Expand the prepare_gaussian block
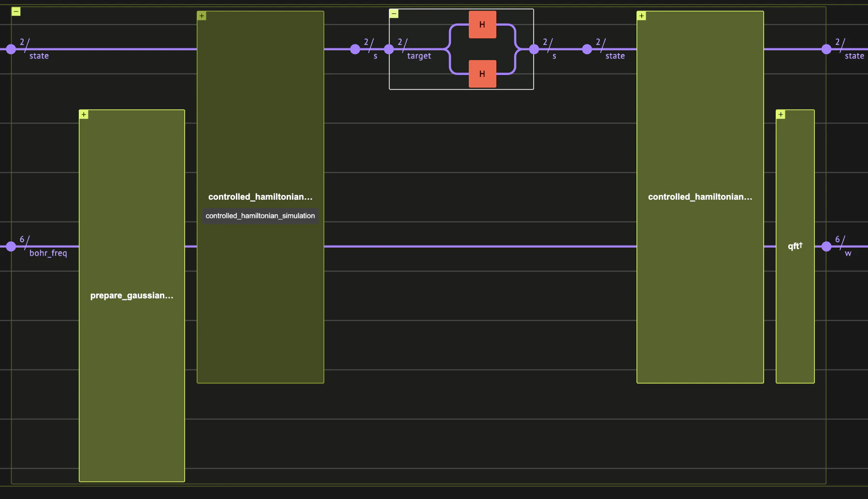Image resolution: width=868 pixels, height=499 pixels. coord(84,115)
